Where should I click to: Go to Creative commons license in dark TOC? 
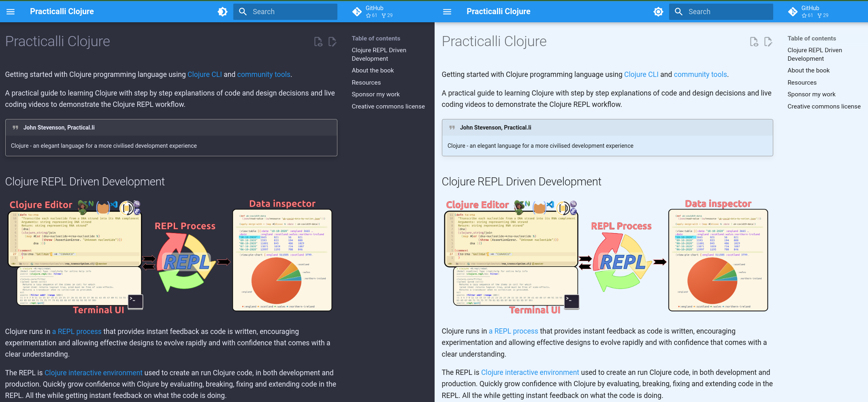[x=388, y=106]
